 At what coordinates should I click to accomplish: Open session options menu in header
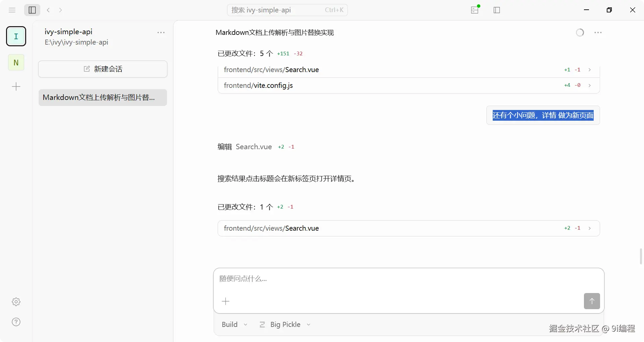tap(598, 33)
